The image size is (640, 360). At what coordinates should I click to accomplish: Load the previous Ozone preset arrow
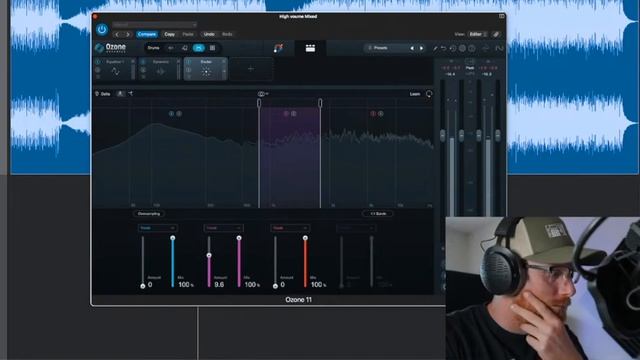click(412, 48)
